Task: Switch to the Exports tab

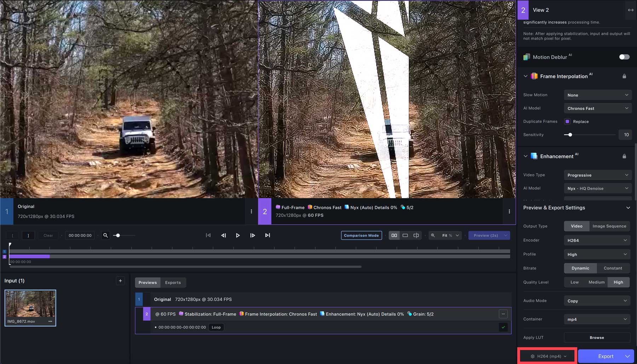Action: point(173,282)
